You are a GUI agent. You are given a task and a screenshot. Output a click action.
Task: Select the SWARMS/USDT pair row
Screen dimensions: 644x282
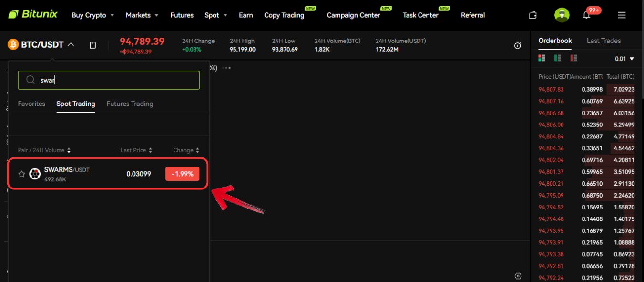tap(109, 174)
